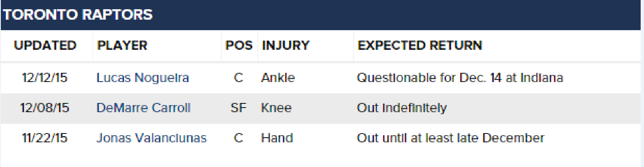
Task: Click 'Questionable for Dec. 14 at Indiana' text
Action: pos(460,78)
